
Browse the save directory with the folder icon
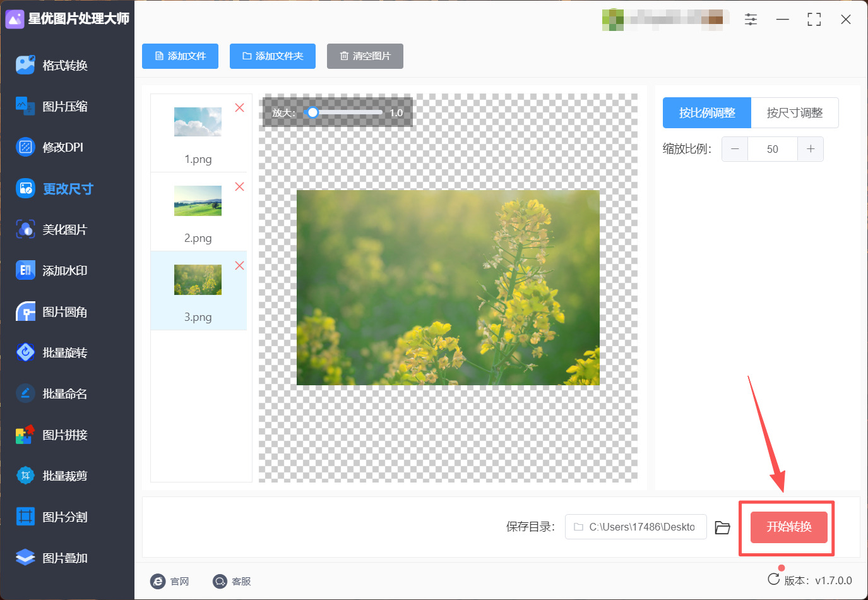[x=722, y=527]
